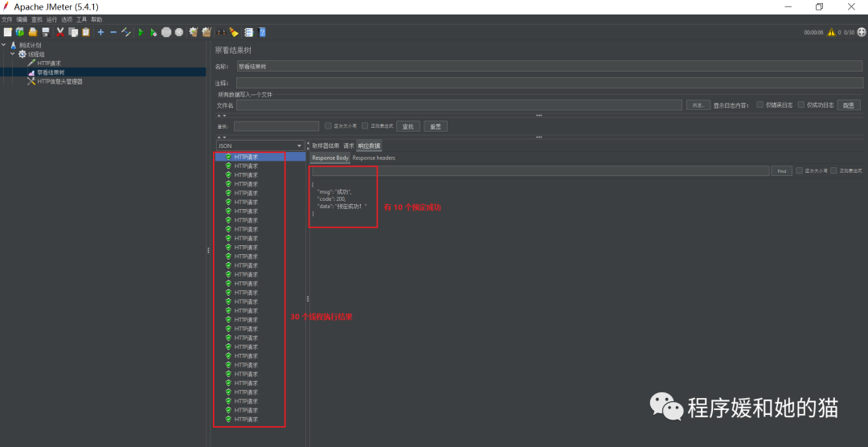Select the Response headers tab
The width and height of the screenshot is (868, 447).
(x=374, y=158)
